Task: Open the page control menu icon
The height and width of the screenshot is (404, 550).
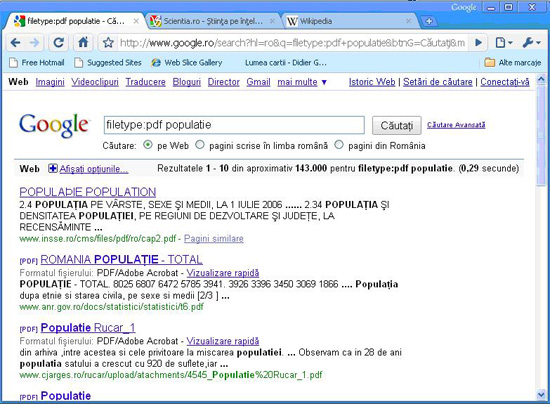Action: pyautogui.click(x=504, y=43)
